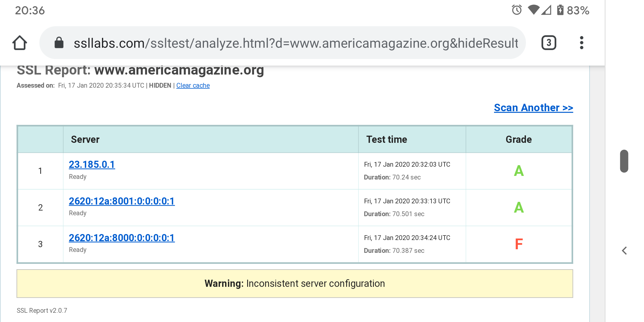Tap the Chrome home icon
The image size is (644, 322).
[20, 43]
